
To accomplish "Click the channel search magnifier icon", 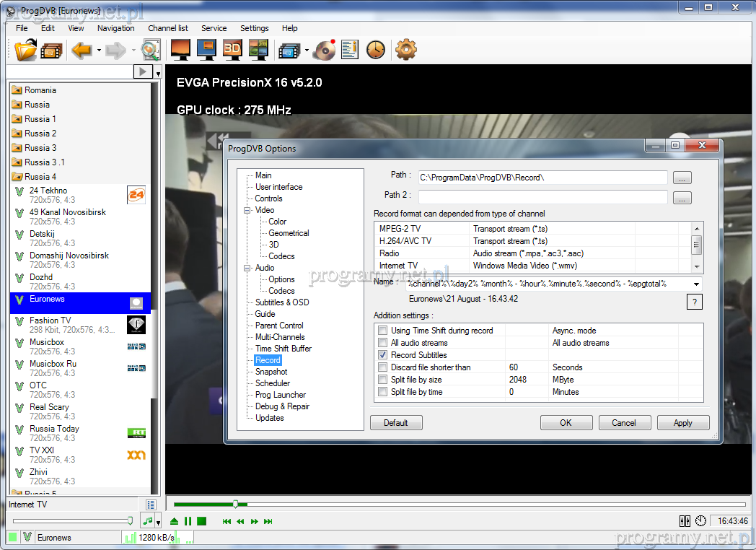I will pyautogui.click(x=151, y=50).
